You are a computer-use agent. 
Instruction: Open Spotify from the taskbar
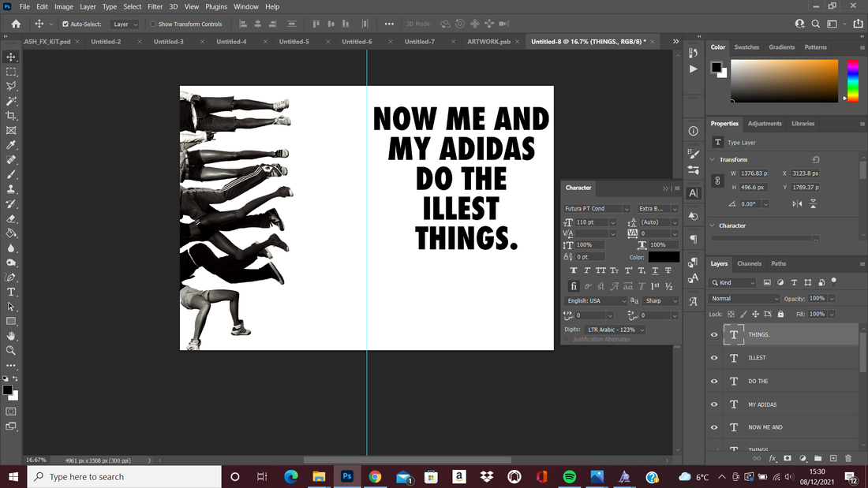569,477
